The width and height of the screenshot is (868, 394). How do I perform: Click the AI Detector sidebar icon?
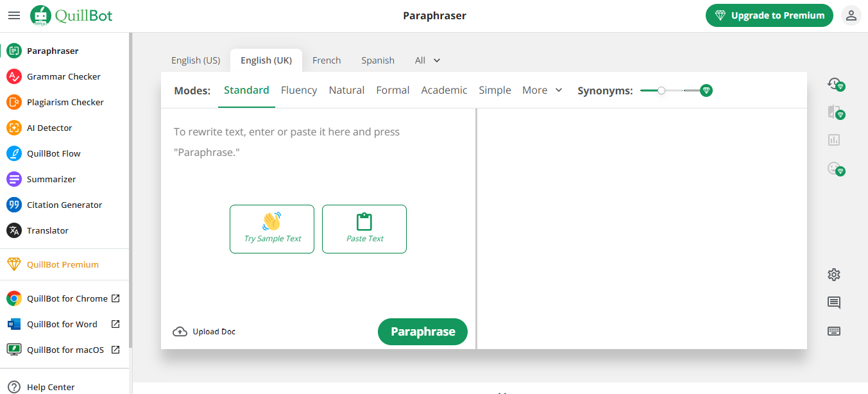click(14, 128)
